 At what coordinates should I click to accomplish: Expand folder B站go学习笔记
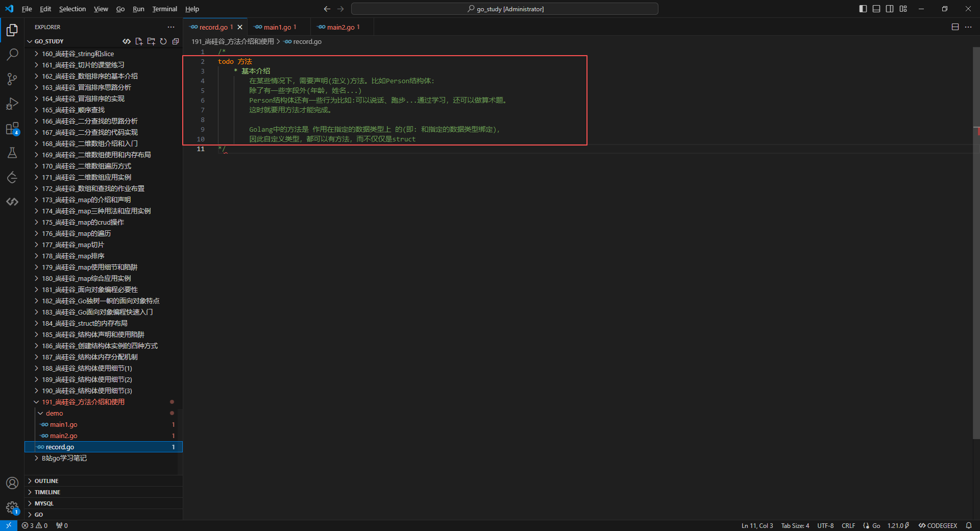104,458
